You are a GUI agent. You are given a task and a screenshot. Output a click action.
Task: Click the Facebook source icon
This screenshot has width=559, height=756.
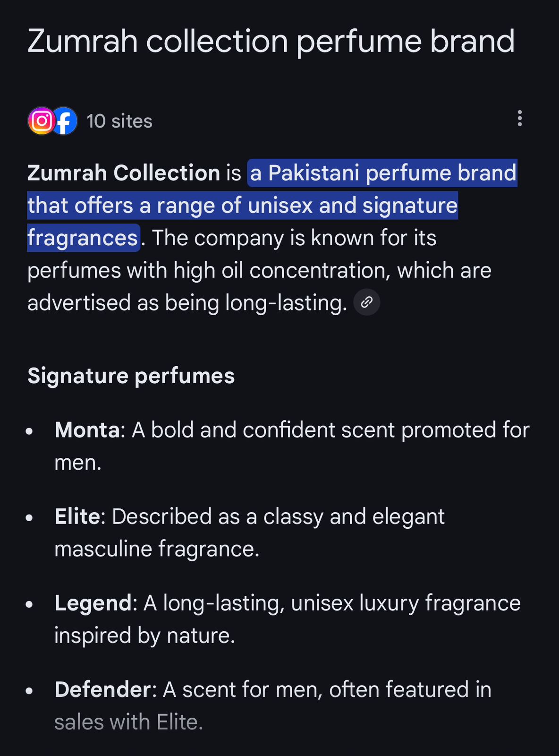65,121
